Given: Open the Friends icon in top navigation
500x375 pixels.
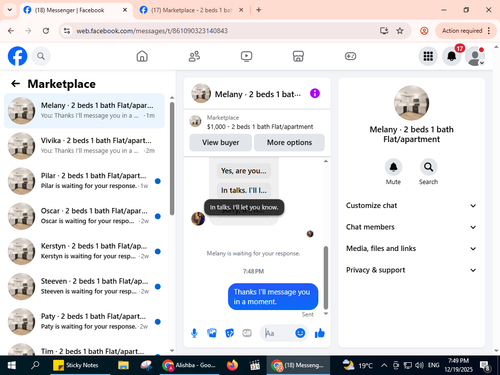Looking at the screenshot, I should (x=194, y=56).
